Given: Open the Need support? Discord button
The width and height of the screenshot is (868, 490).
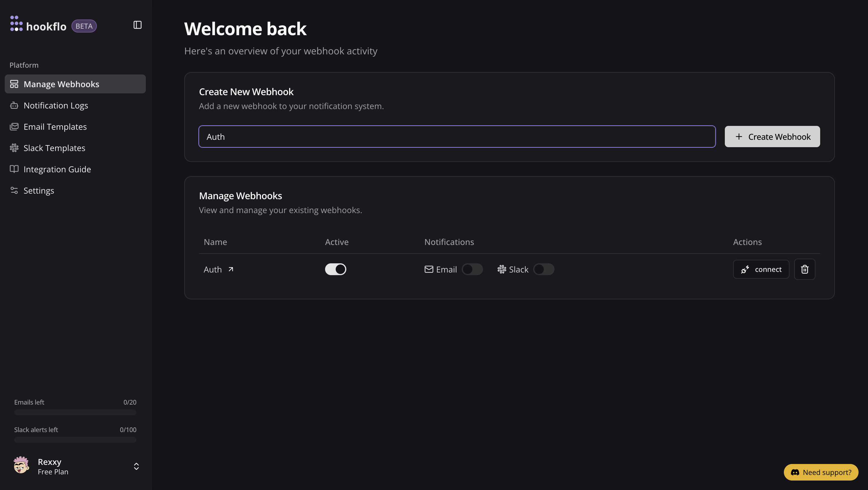Looking at the screenshot, I should (x=821, y=472).
